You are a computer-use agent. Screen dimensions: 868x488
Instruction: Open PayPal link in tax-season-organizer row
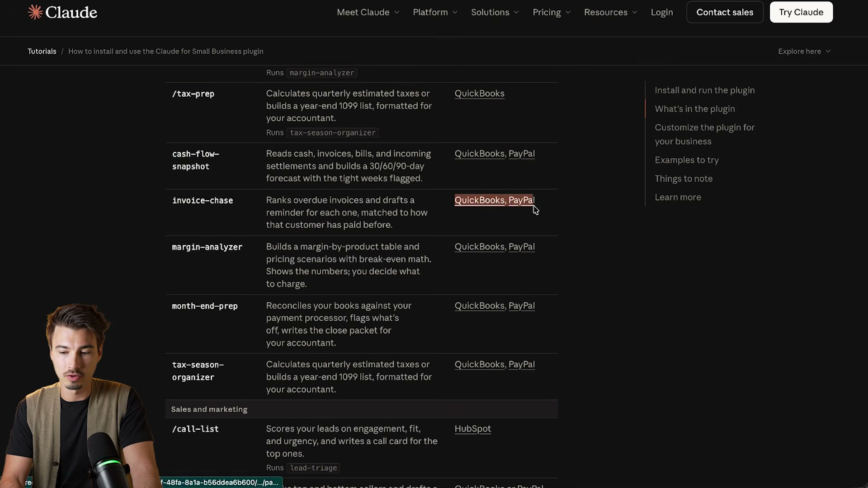point(522,364)
